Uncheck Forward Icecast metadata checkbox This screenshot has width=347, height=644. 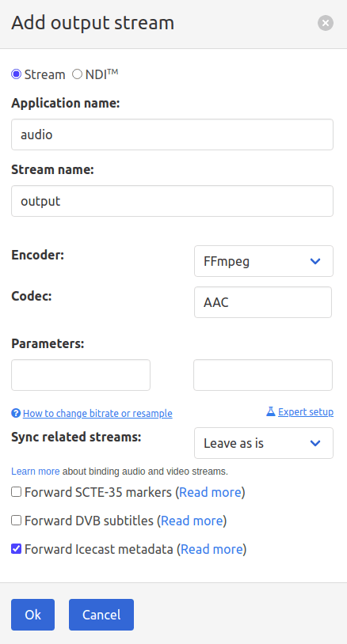16,549
